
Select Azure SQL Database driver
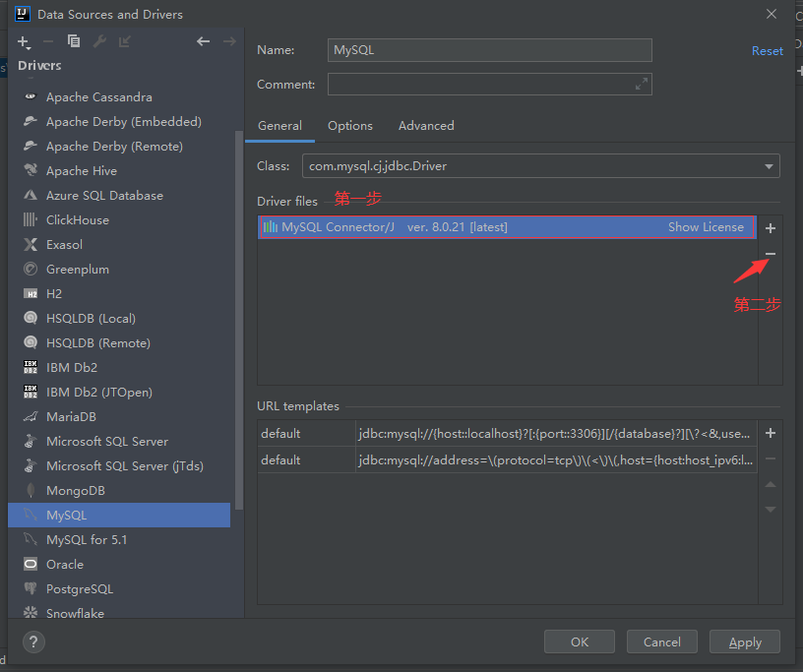(x=119, y=195)
